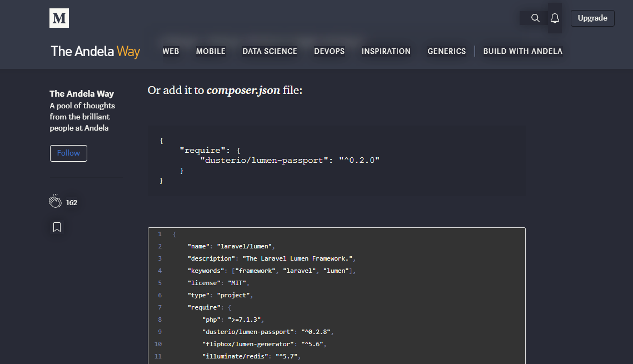Toggle applause on the article
Image resolution: width=633 pixels, height=364 pixels.
(x=55, y=201)
